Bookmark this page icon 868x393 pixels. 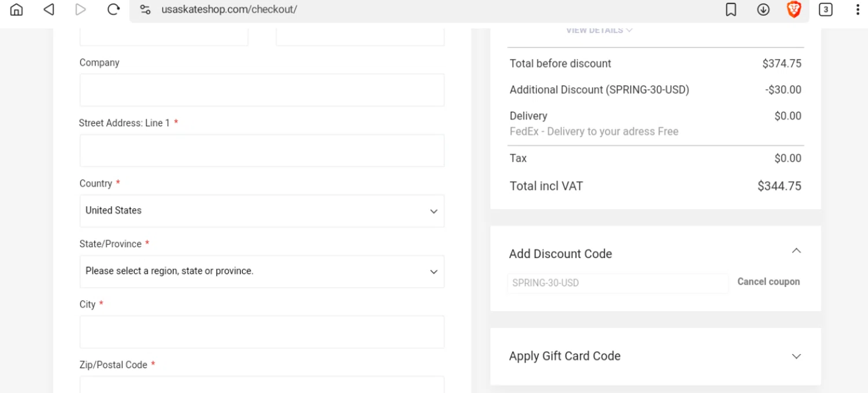tap(731, 10)
